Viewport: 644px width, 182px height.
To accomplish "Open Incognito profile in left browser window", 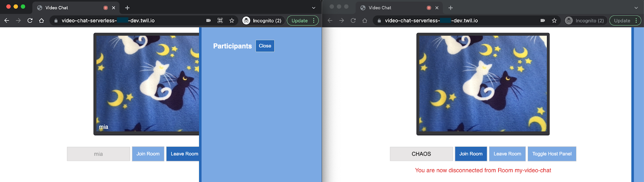I will [x=263, y=21].
